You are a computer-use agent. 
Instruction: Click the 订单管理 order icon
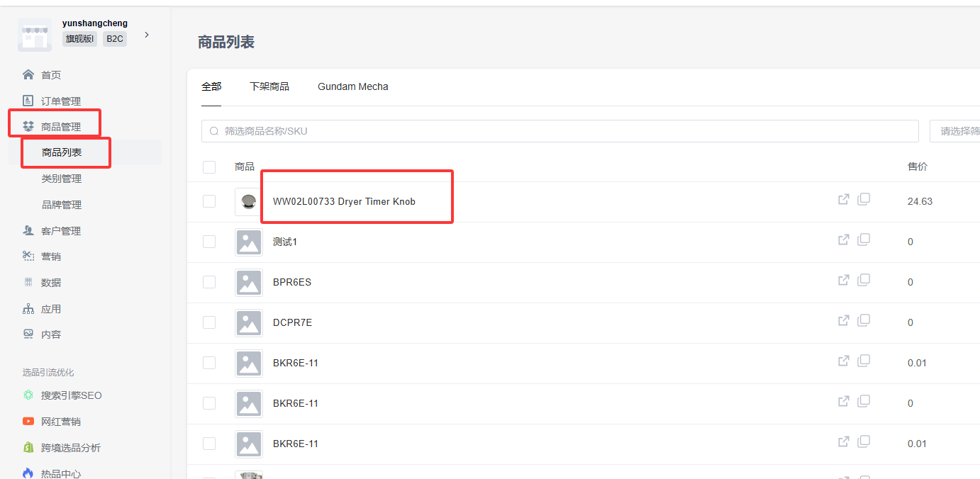(28, 101)
